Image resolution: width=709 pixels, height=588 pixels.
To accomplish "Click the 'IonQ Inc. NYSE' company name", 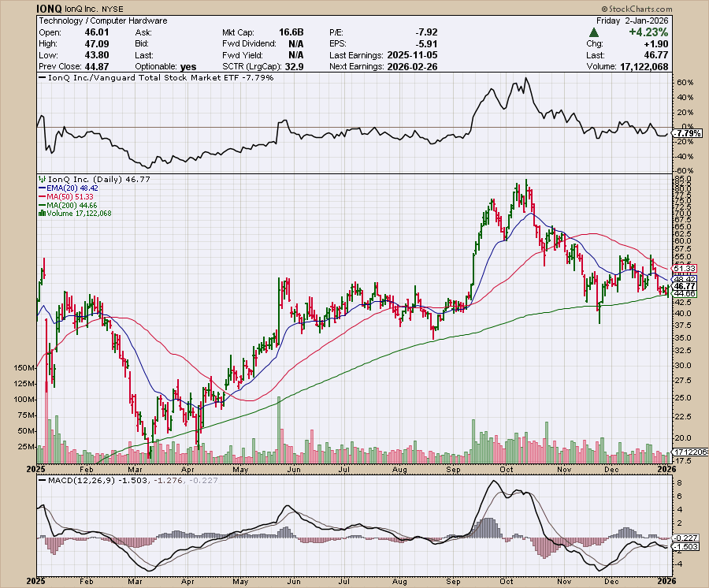I will [94, 9].
